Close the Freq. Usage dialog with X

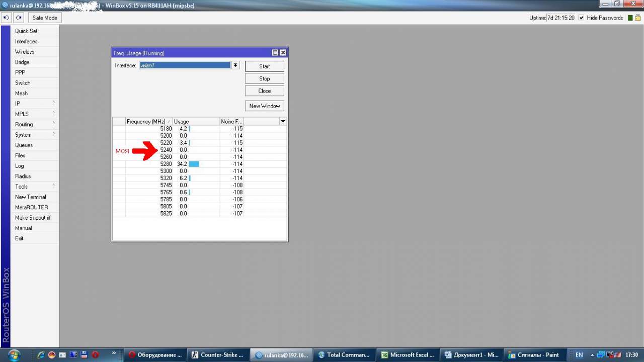pos(283,53)
